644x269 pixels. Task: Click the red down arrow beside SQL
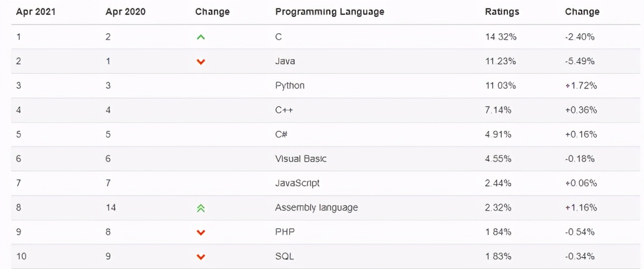pyautogui.click(x=201, y=257)
